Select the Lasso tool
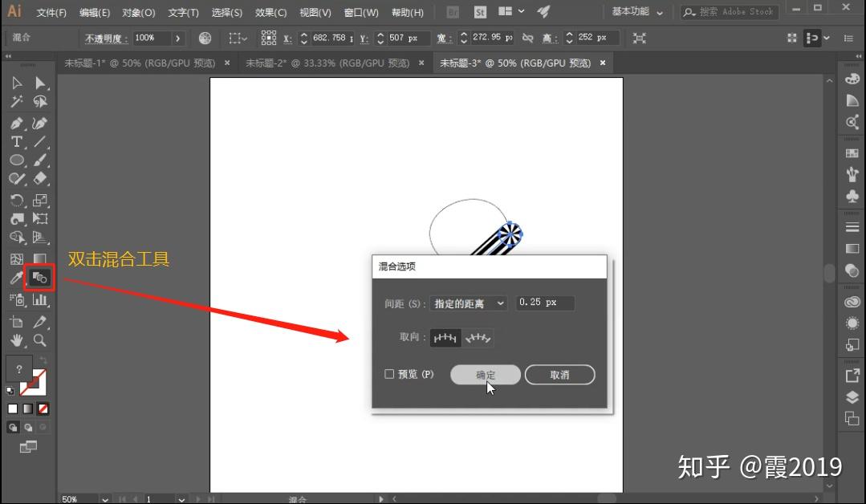This screenshot has height=504, width=866. [40, 102]
